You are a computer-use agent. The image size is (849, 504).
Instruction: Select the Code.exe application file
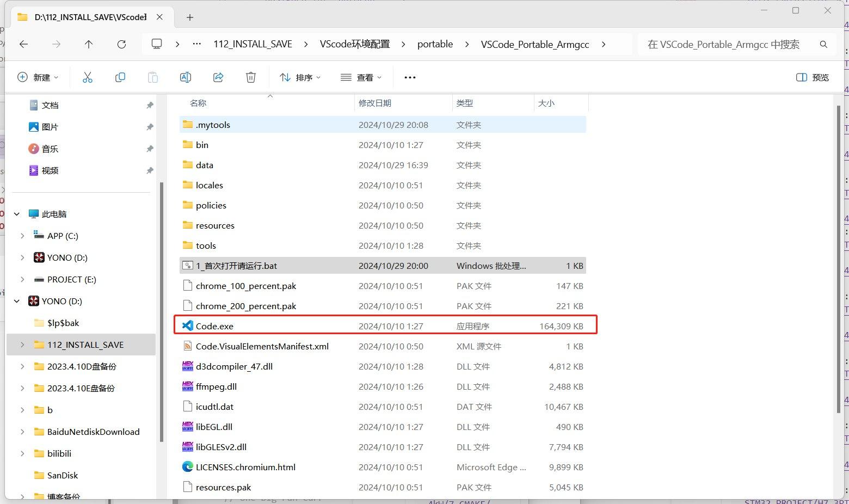pyautogui.click(x=214, y=326)
